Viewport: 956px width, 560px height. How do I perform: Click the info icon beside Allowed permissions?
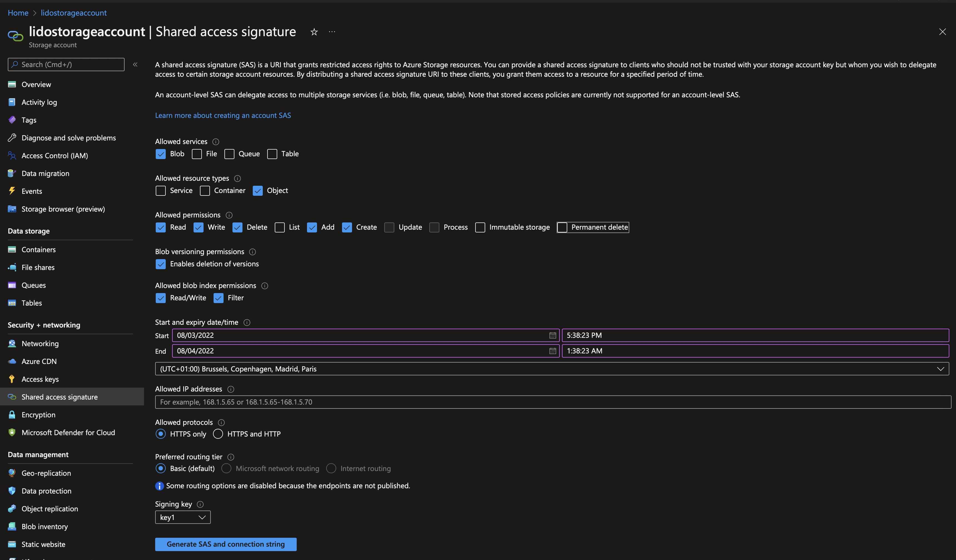click(x=229, y=215)
